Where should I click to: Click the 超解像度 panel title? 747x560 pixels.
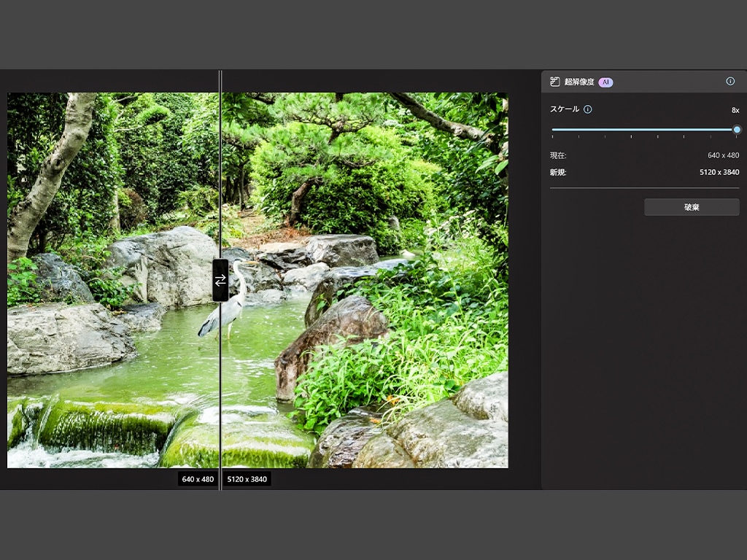click(x=579, y=82)
